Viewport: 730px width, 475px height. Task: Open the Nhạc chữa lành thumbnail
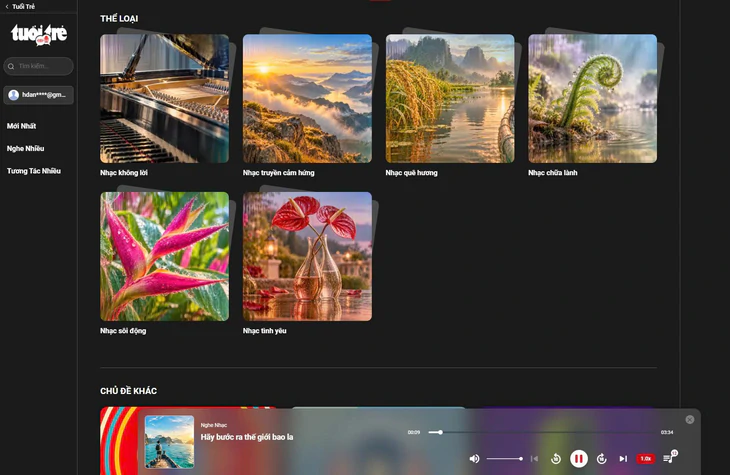(593, 99)
